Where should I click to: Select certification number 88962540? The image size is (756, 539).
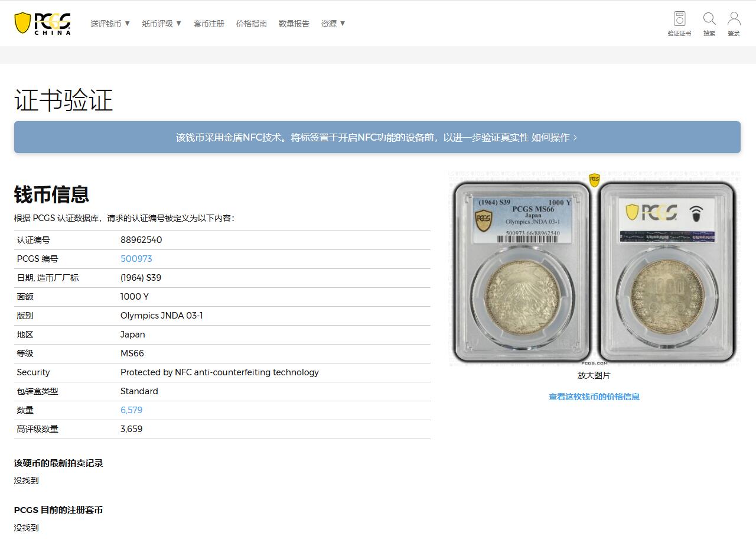[141, 240]
